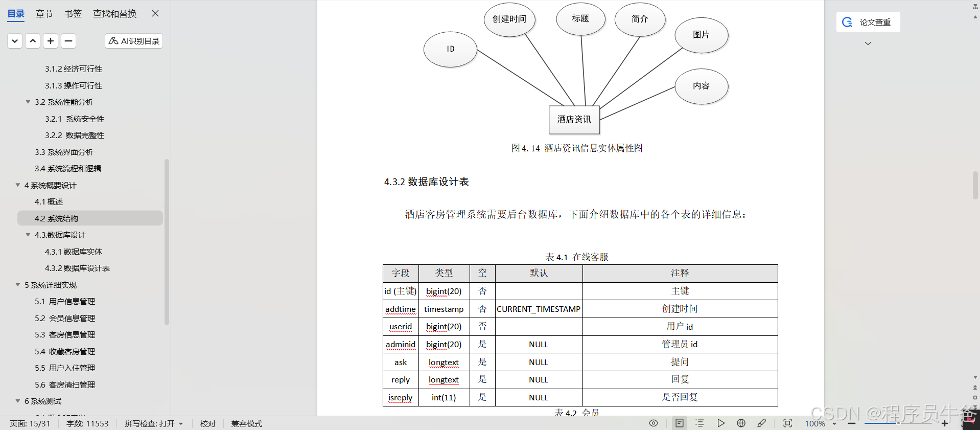
Task: Jump to 5.2 会员信息管理
Action: pos(65,318)
